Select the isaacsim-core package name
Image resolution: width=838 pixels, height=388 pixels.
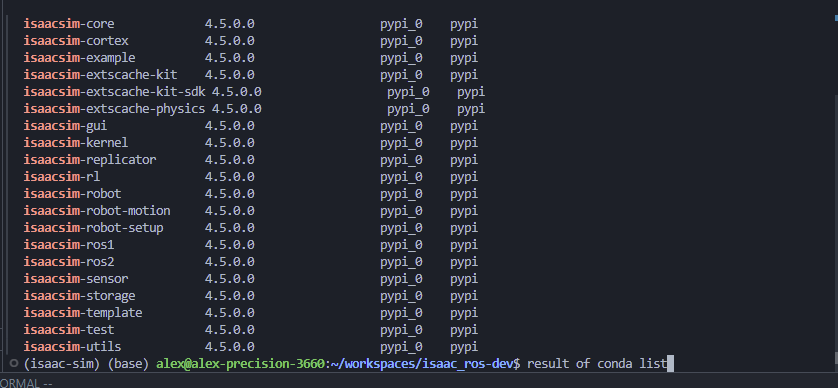pos(68,24)
